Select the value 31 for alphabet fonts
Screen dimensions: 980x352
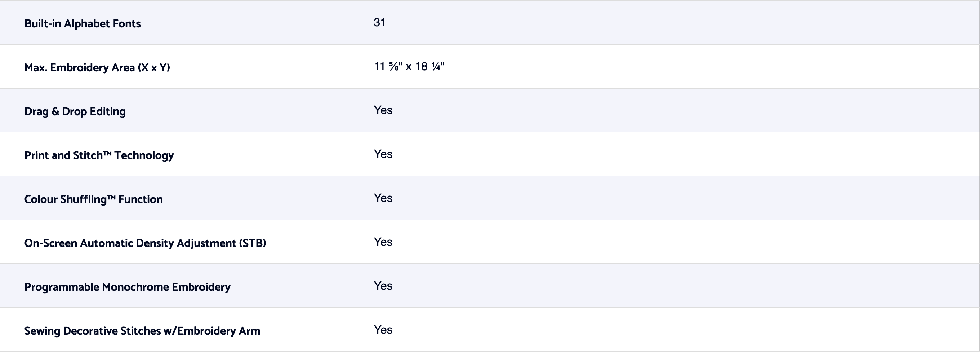(x=379, y=22)
